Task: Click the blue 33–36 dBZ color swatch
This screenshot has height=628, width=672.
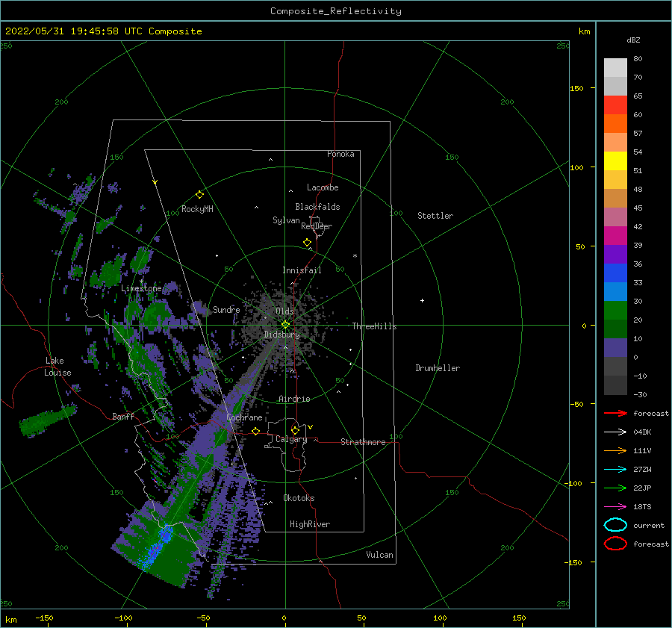Action: (615, 273)
